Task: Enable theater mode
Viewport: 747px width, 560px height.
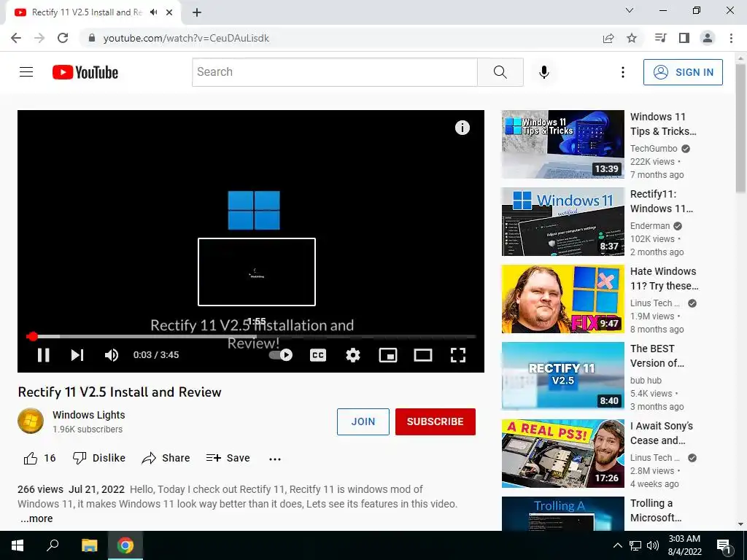Action: pyautogui.click(x=423, y=355)
